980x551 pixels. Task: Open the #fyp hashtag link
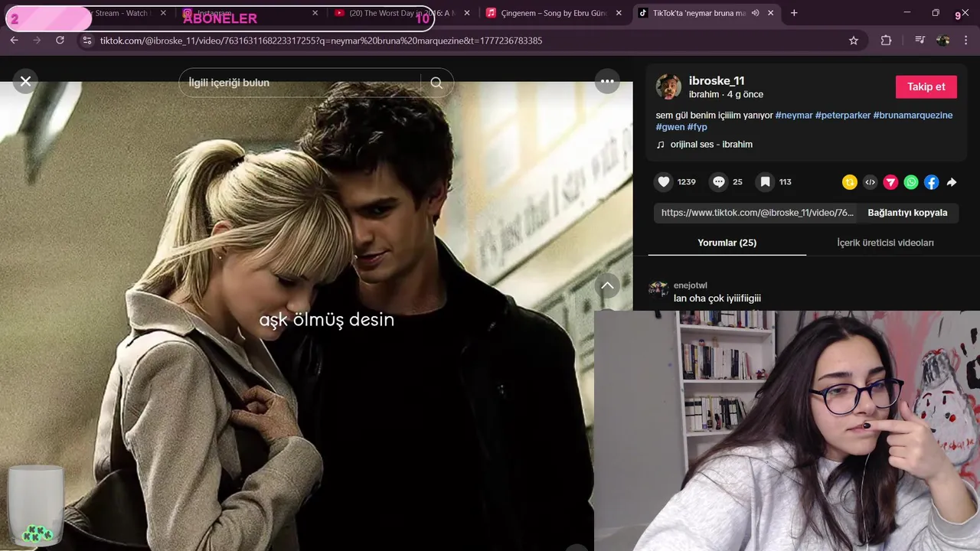(697, 127)
